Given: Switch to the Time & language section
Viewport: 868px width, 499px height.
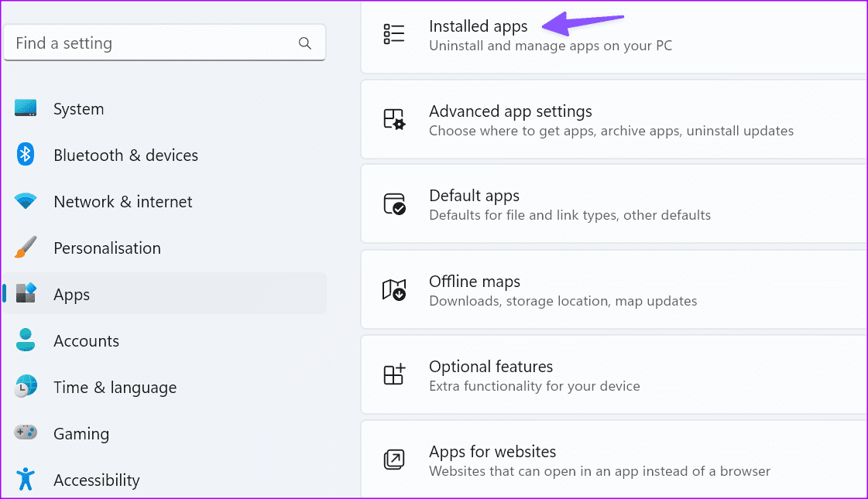Looking at the screenshot, I should pos(115,387).
